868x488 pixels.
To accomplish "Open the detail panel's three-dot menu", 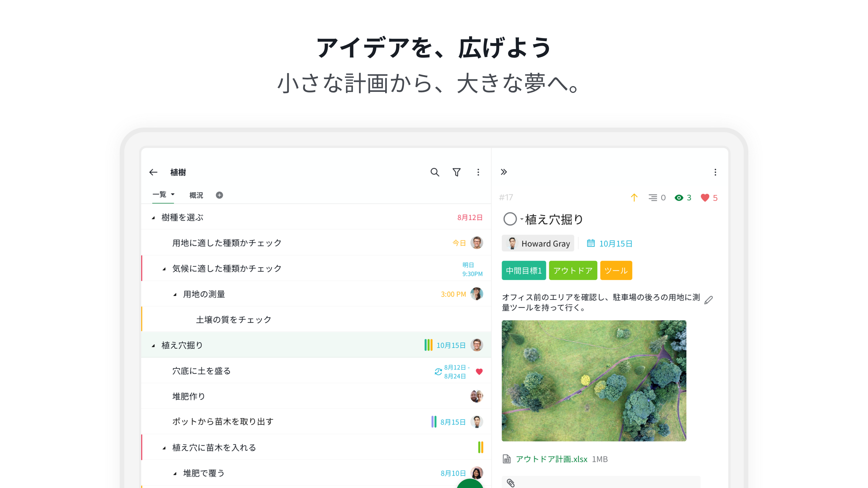I will click(715, 173).
